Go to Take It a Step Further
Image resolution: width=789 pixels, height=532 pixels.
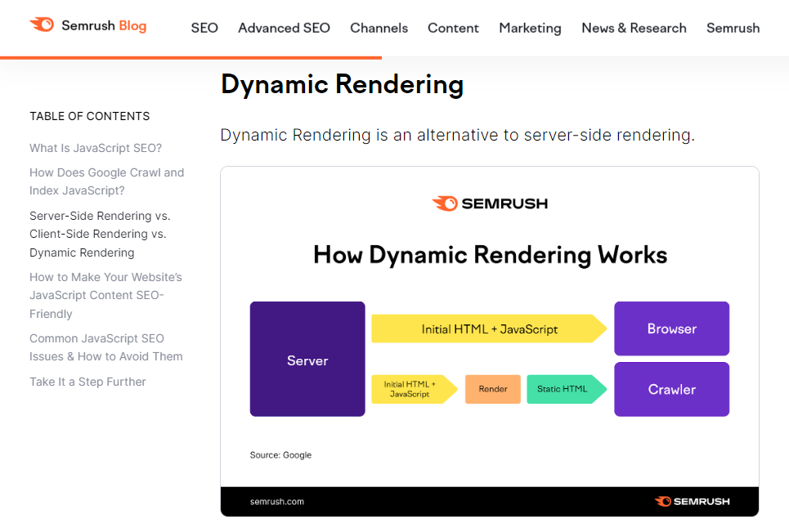pyautogui.click(x=87, y=382)
